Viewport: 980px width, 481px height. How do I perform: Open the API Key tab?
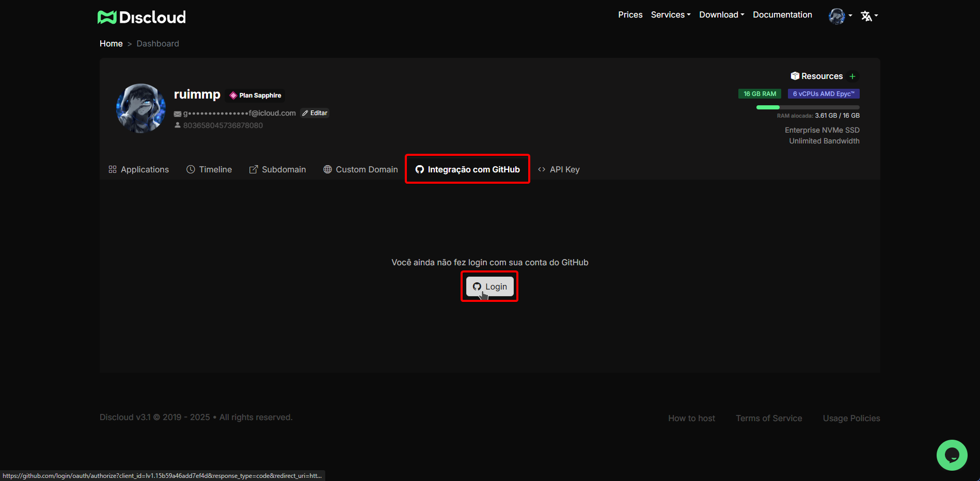(559, 169)
